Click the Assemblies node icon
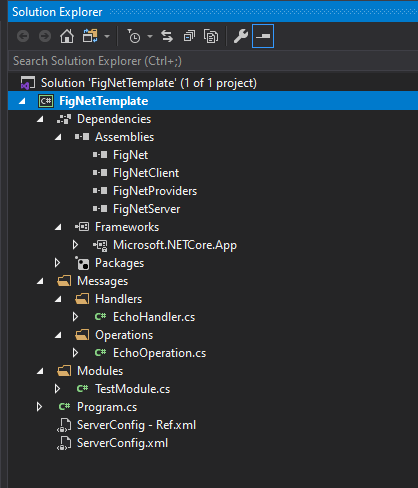Viewport: 418px width, 488px height. click(82, 137)
